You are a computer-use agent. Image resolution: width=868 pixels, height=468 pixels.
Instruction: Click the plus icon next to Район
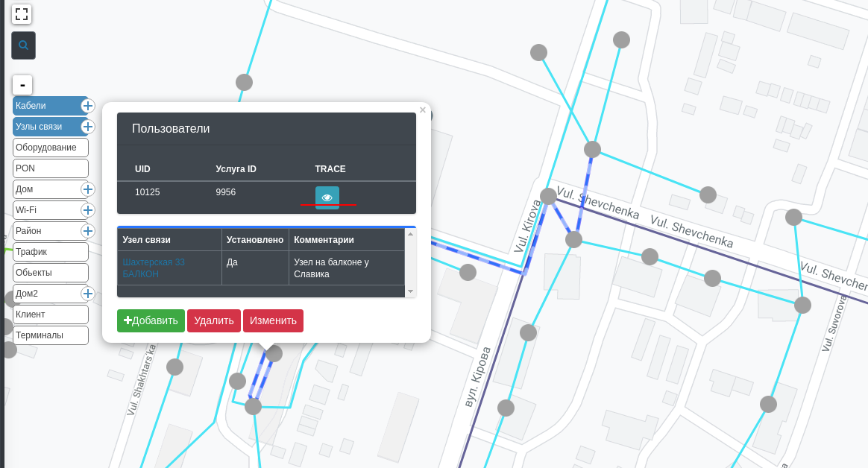[87, 231]
